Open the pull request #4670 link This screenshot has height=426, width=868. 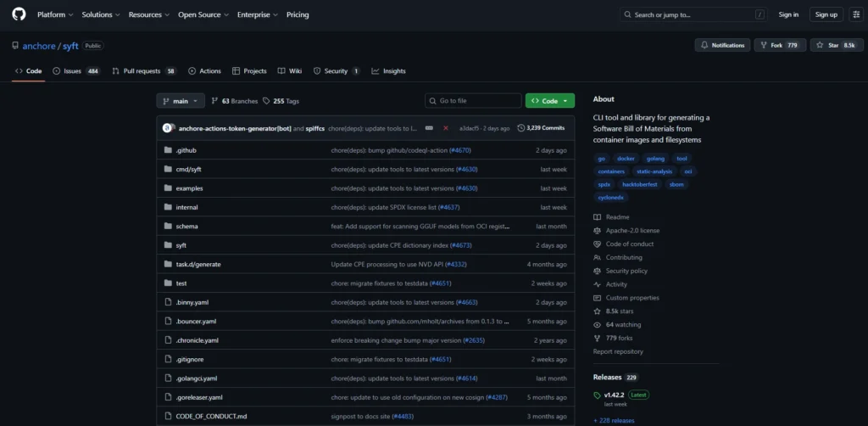[x=459, y=150]
